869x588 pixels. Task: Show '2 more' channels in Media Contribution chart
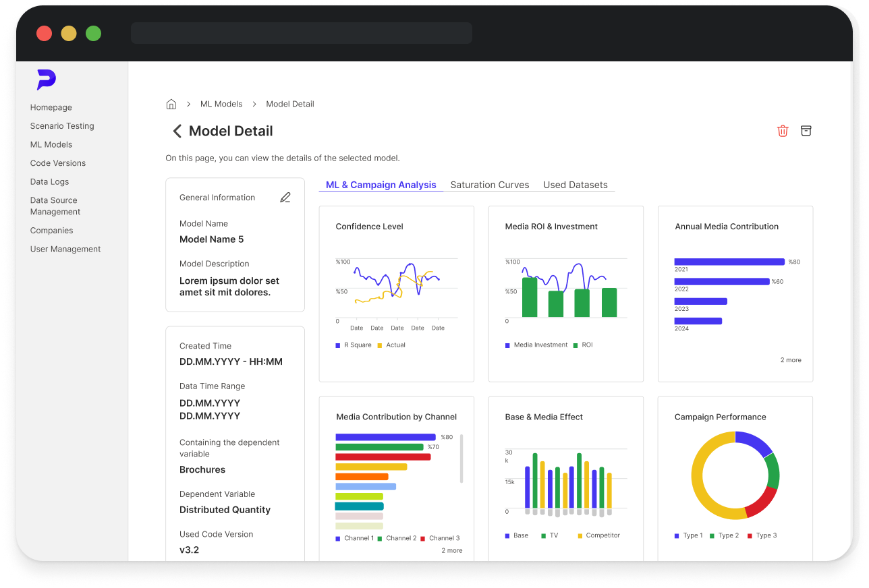[x=451, y=550]
